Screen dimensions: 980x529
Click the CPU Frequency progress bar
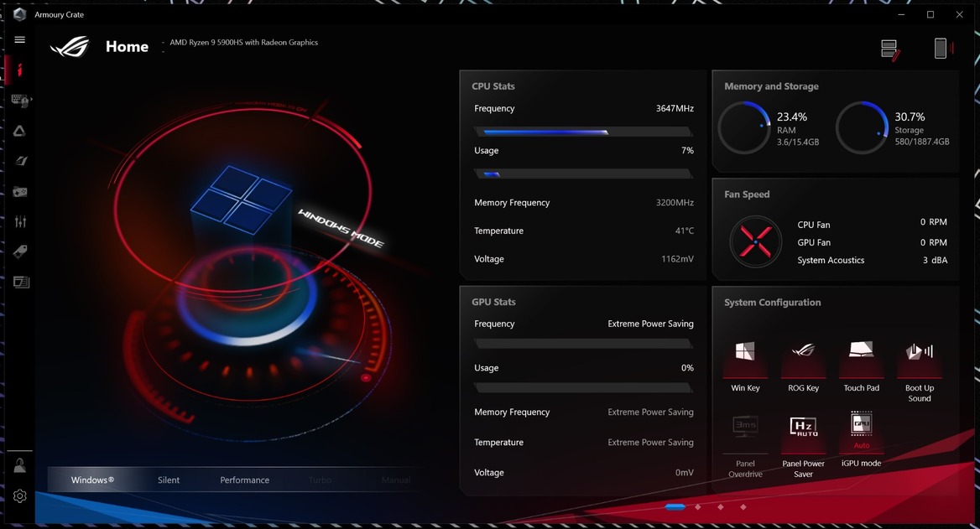583,132
